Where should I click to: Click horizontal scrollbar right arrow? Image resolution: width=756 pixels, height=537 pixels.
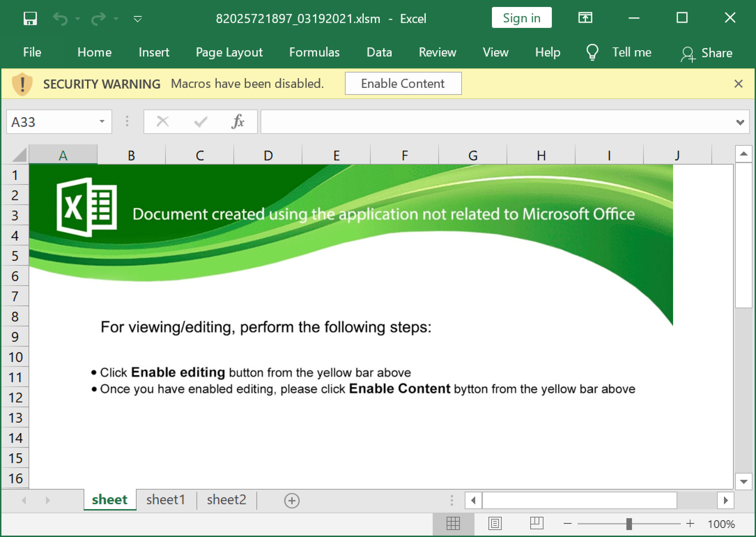(726, 500)
